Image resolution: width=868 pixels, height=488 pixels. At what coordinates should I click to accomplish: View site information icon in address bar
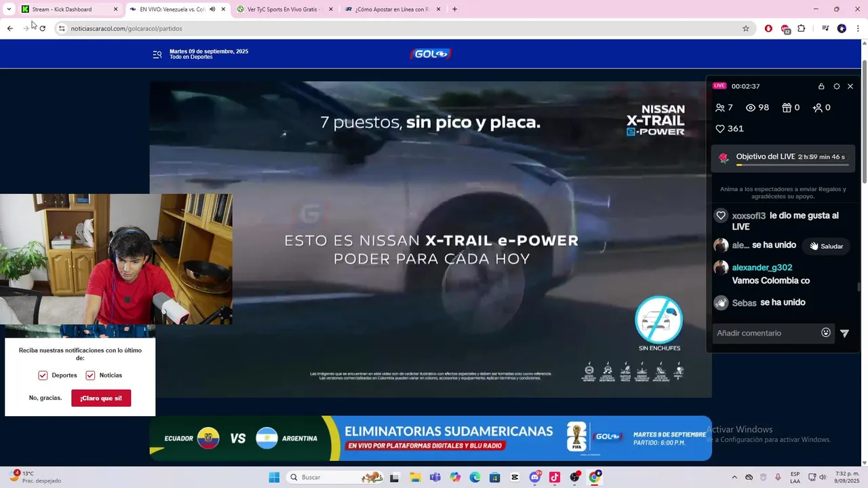click(x=62, y=28)
